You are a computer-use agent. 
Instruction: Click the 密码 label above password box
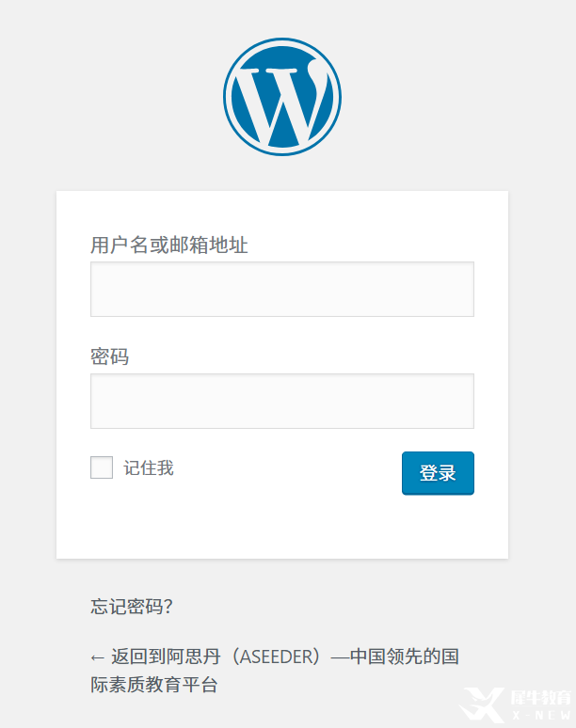(109, 356)
